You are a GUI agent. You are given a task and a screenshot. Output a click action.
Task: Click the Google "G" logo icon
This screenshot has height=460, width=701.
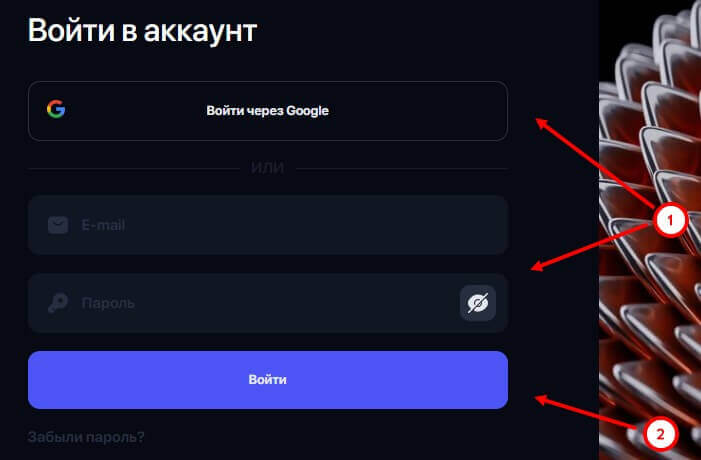pyautogui.click(x=56, y=110)
